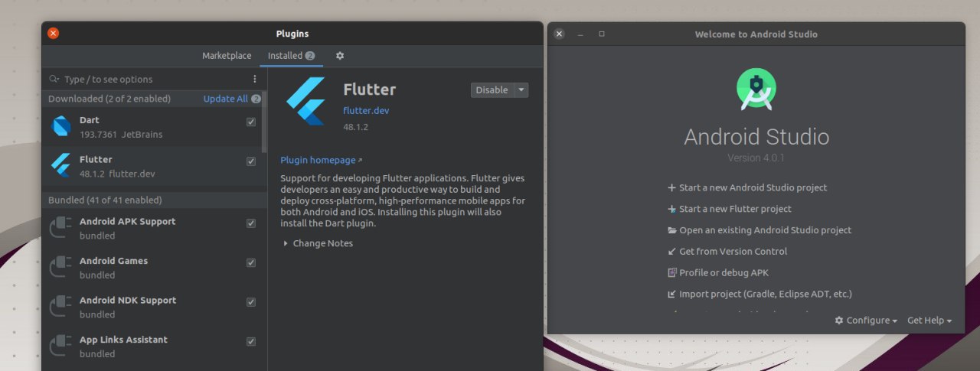Click the Dart plugin icon in list

(x=61, y=126)
